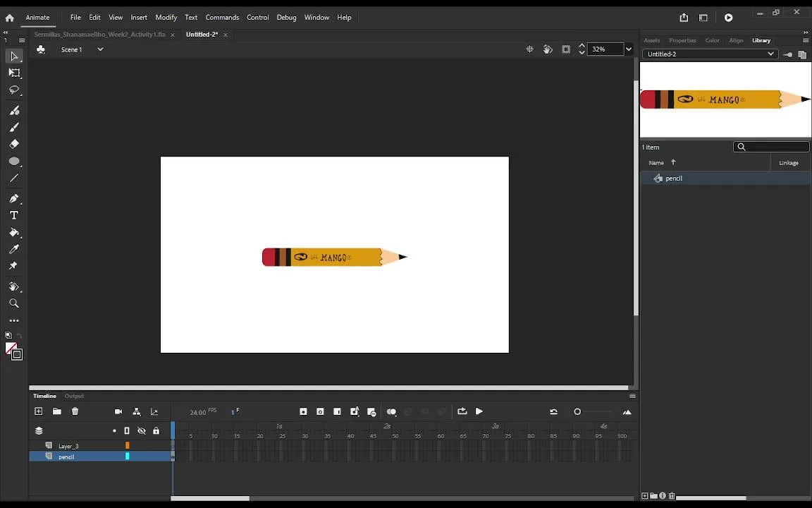Select the Classic Brush tool
Screen dimensions: 812x508
point(14,127)
